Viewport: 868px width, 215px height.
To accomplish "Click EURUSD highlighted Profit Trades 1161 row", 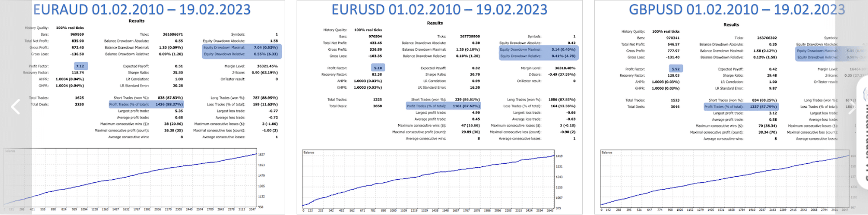I will (443, 106).
